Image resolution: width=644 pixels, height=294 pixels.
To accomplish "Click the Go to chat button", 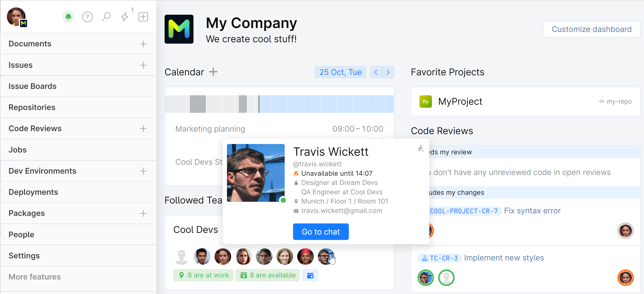I will point(320,232).
